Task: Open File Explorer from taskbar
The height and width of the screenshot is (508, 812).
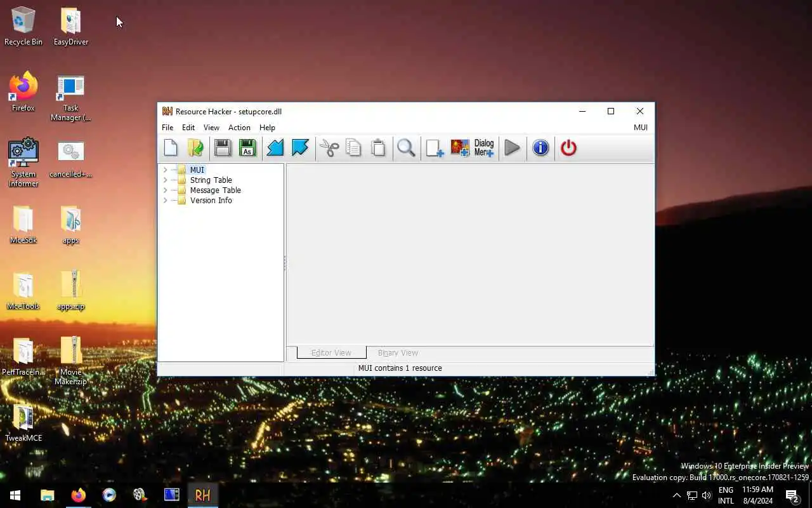Action: tap(48, 495)
